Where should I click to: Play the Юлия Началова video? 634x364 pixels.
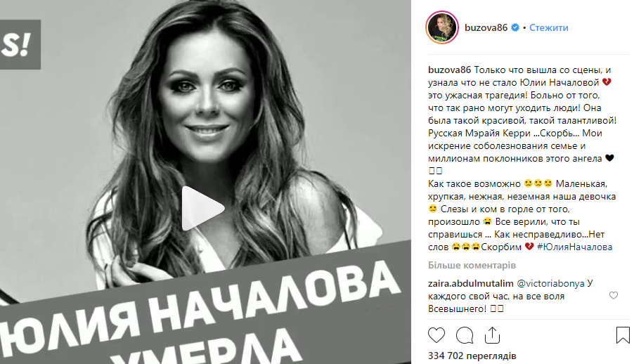202,208
